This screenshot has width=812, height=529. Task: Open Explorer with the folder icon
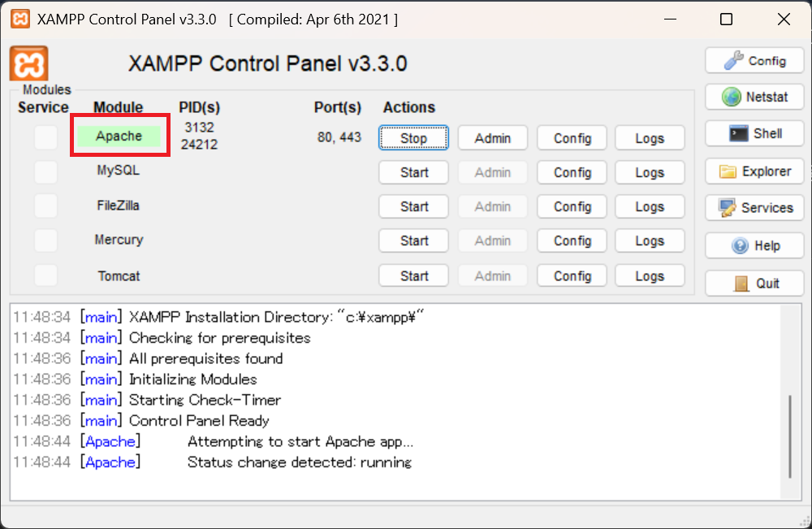754,171
